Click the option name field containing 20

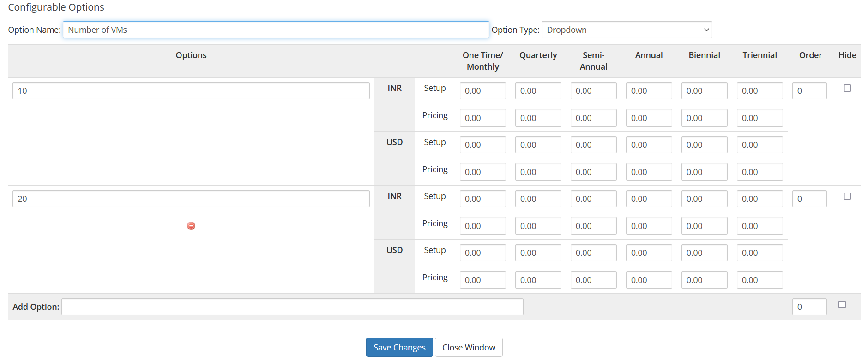(x=191, y=199)
